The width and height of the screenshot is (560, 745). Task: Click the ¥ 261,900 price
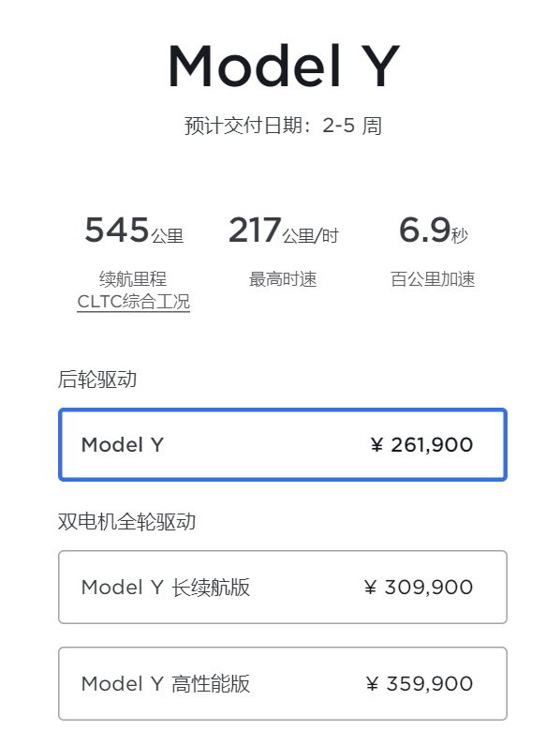coord(421,445)
